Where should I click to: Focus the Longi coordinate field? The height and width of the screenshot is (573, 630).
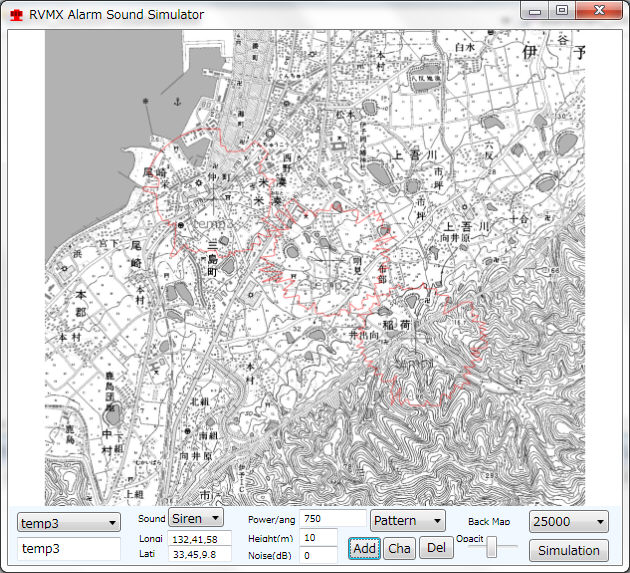[x=200, y=539]
